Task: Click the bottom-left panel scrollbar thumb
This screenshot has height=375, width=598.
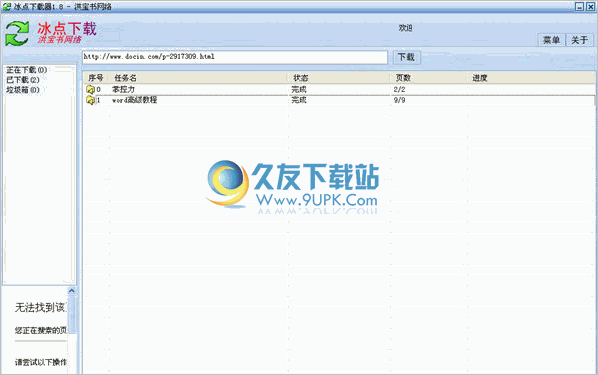Action: (72, 314)
